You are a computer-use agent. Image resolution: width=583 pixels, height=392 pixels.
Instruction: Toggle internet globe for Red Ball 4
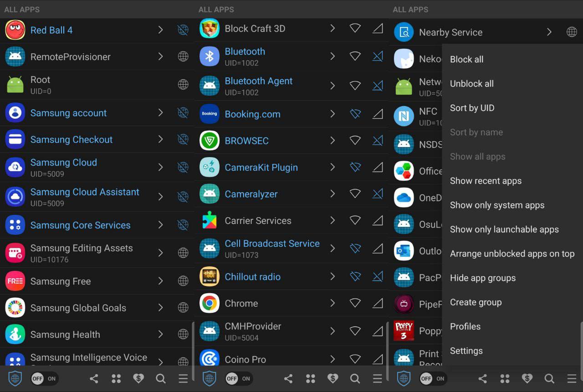click(183, 30)
